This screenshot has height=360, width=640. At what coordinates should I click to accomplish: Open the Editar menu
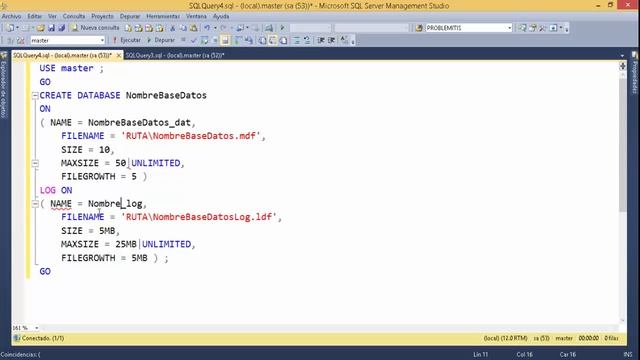[35, 16]
